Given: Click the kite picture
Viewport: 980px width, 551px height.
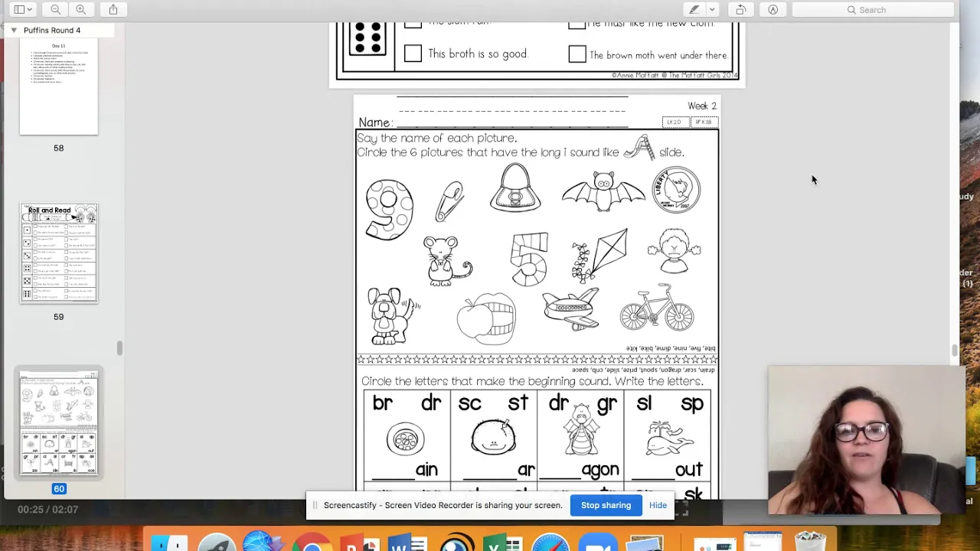Looking at the screenshot, I should [599, 256].
